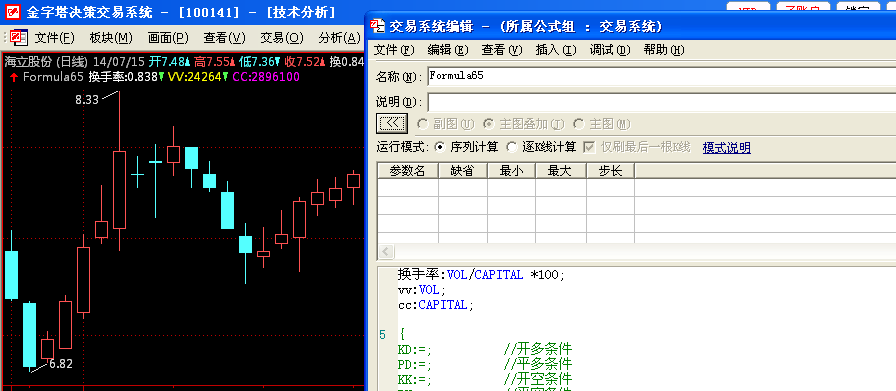Click the date 14/07/15 in chart header

119,62
